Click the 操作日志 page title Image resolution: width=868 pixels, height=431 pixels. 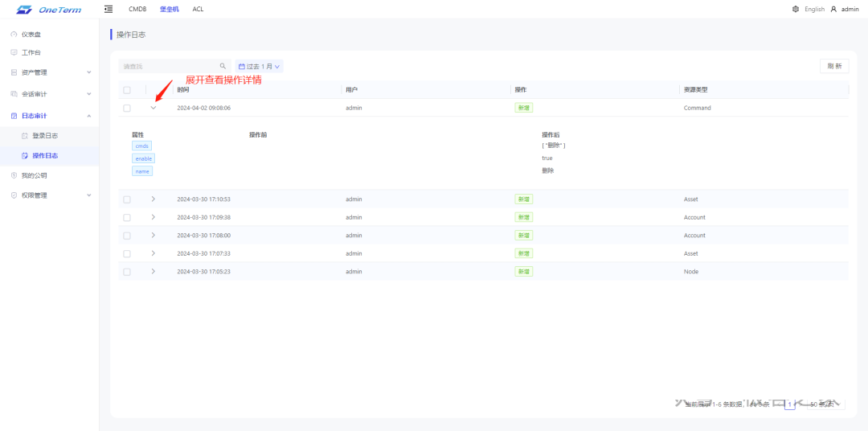(131, 35)
